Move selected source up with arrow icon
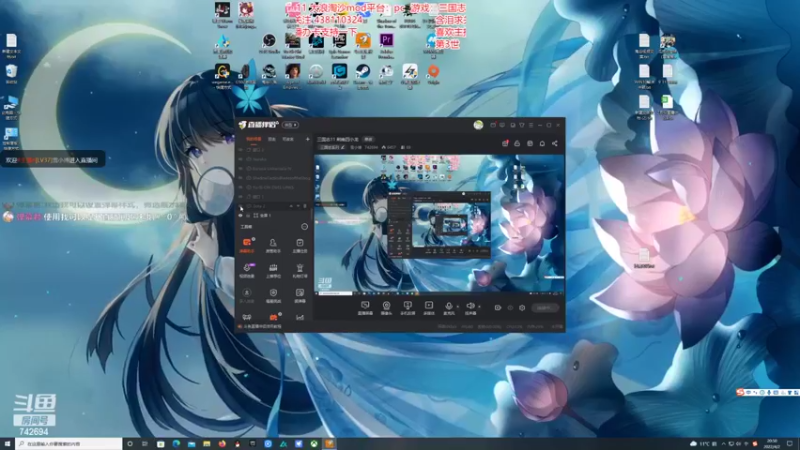This screenshot has height=450, width=800. 291,206
